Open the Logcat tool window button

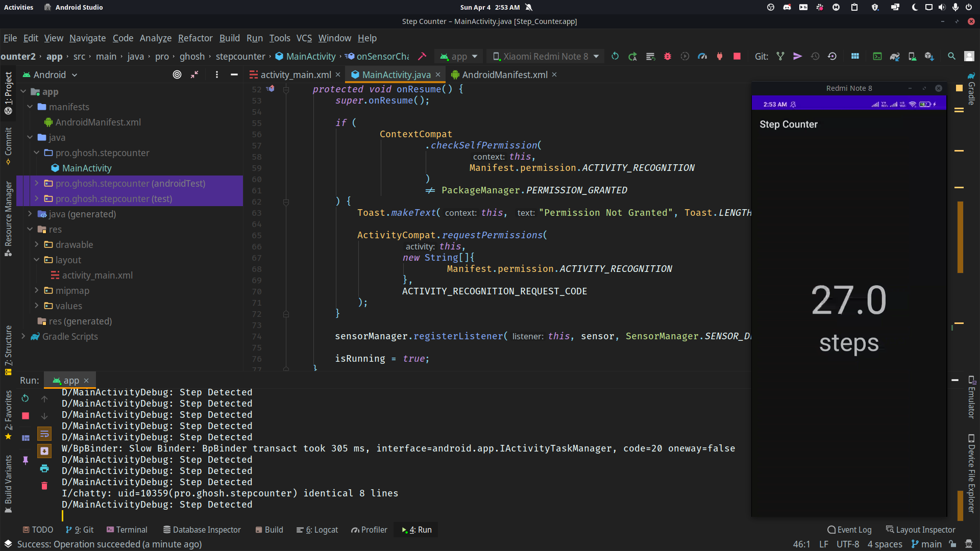pos(317,530)
